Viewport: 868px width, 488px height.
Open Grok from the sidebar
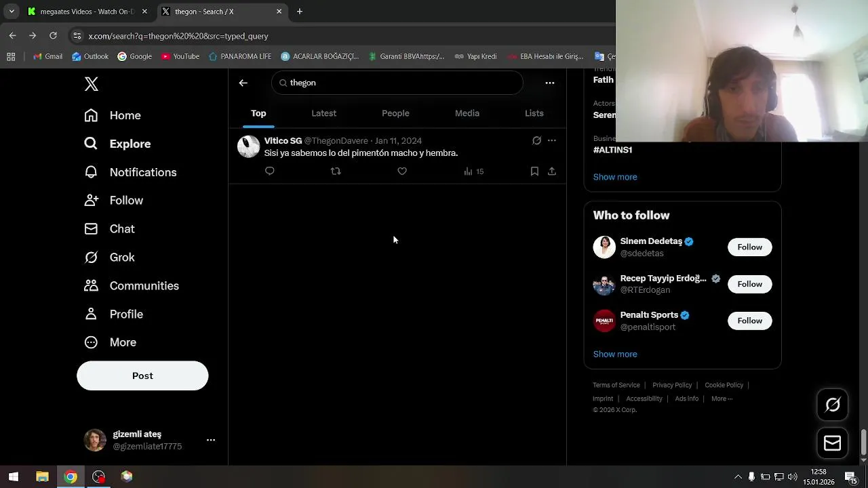point(109,258)
